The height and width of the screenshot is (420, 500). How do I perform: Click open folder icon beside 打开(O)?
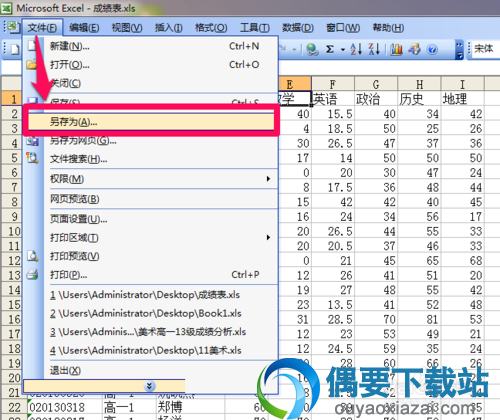click(x=32, y=64)
